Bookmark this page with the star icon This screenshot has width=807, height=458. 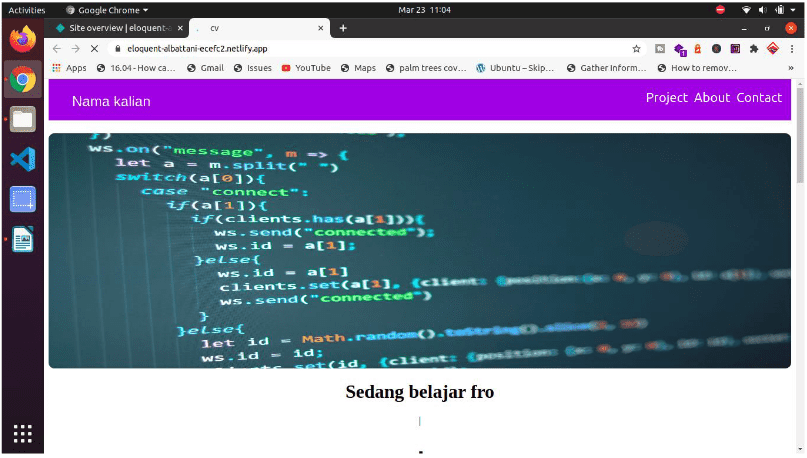click(636, 48)
